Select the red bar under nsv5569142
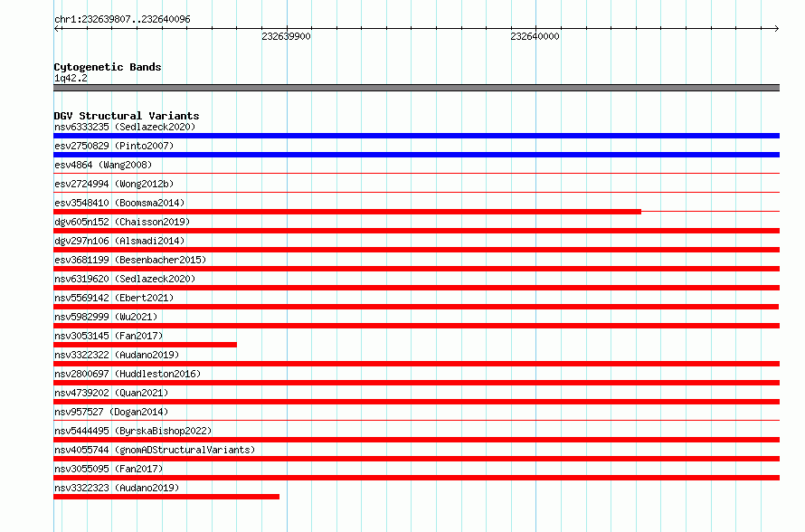Viewport: 805px width, 532px height. 416,307
